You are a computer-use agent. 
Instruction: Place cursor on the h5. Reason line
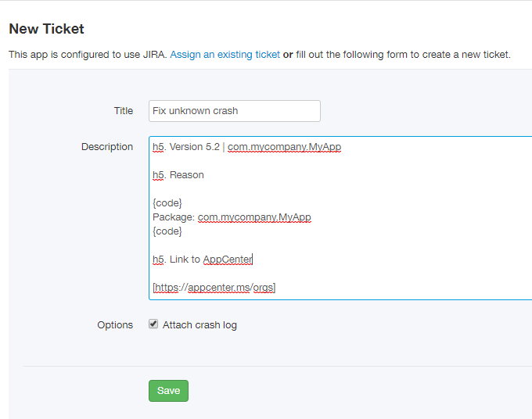pyautogui.click(x=178, y=175)
